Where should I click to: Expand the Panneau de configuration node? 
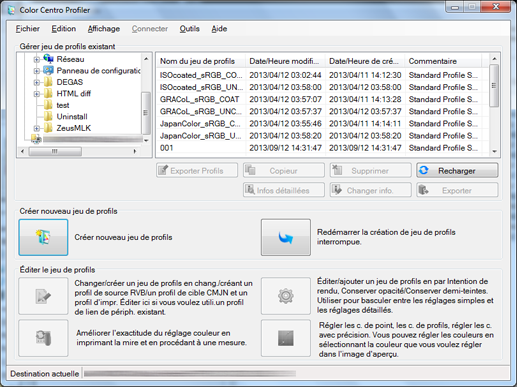click(37, 71)
